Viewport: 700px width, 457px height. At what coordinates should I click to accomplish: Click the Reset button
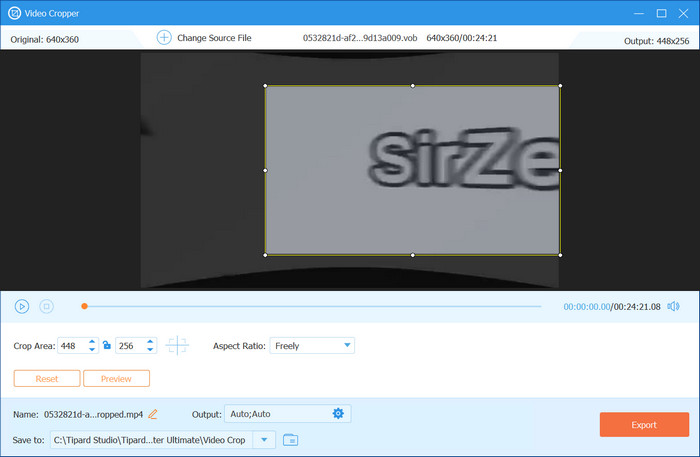[47, 379]
